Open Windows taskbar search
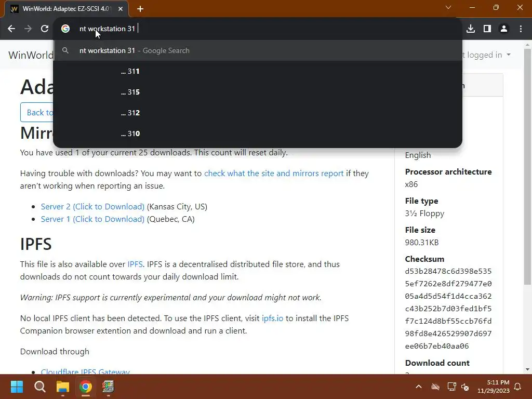532x399 pixels. pyautogui.click(x=39, y=387)
